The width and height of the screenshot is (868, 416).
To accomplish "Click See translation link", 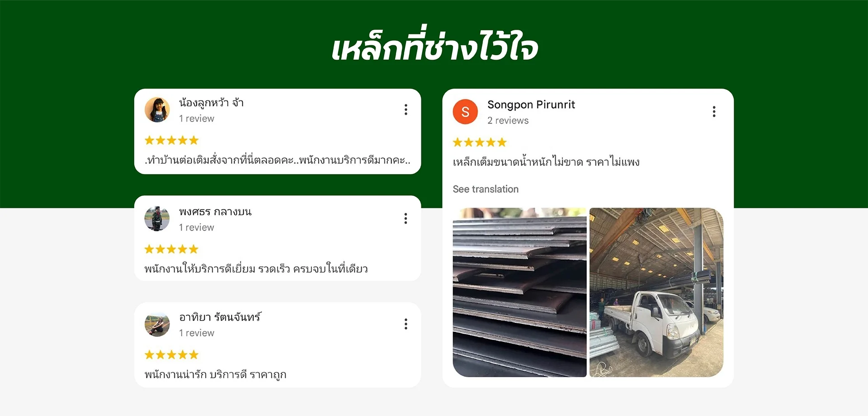I will point(486,189).
